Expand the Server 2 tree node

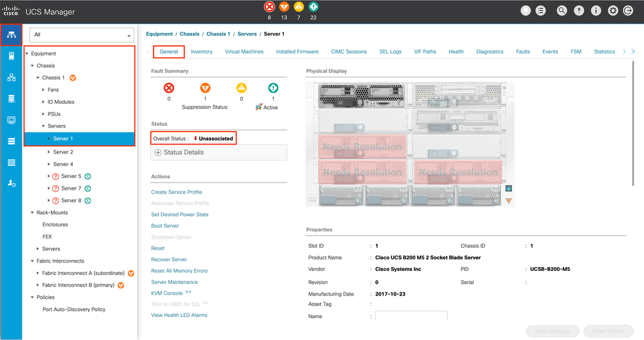pyautogui.click(x=49, y=152)
